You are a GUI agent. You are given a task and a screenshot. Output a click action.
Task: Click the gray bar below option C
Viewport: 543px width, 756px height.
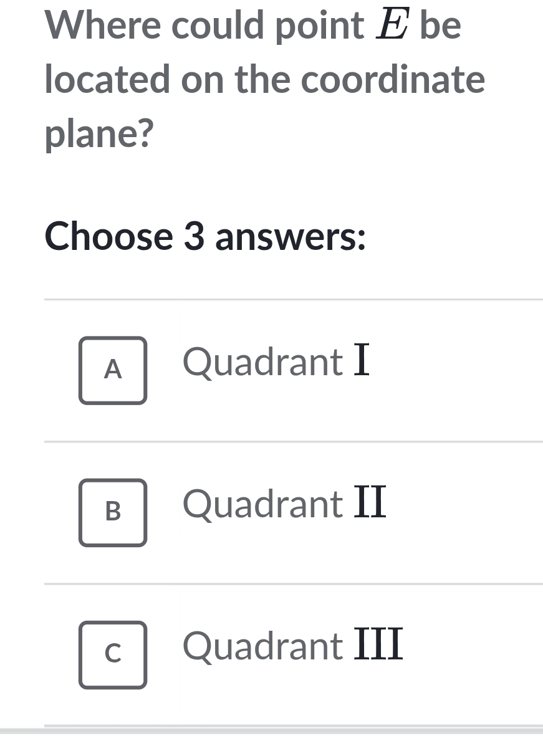(x=271, y=729)
